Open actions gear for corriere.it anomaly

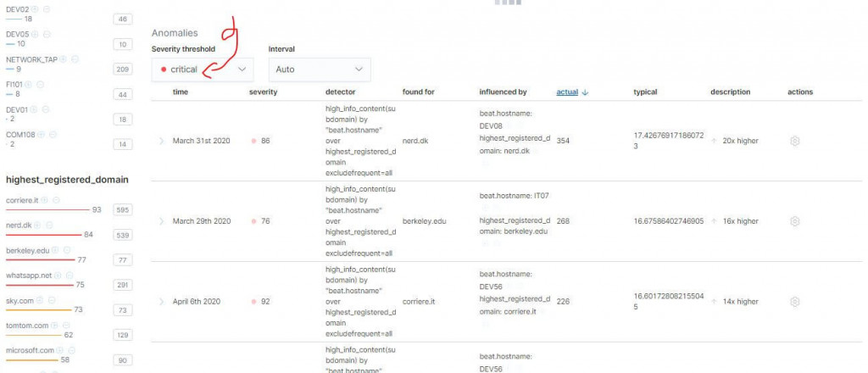[794, 302]
